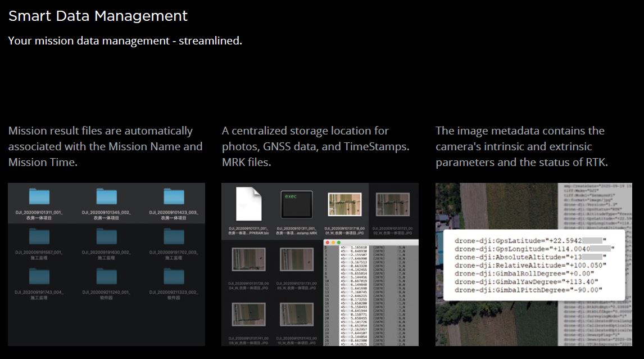644x359 pixels.
Task: Select the DJI_202009191702_003 folder
Action: (x=174, y=236)
